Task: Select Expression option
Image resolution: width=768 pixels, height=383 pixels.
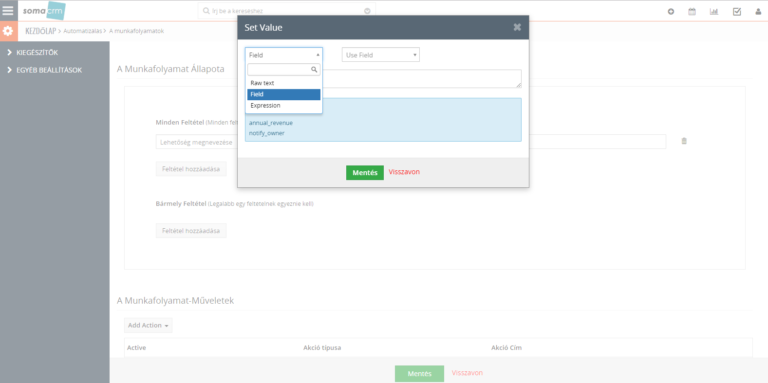Action: (x=284, y=106)
